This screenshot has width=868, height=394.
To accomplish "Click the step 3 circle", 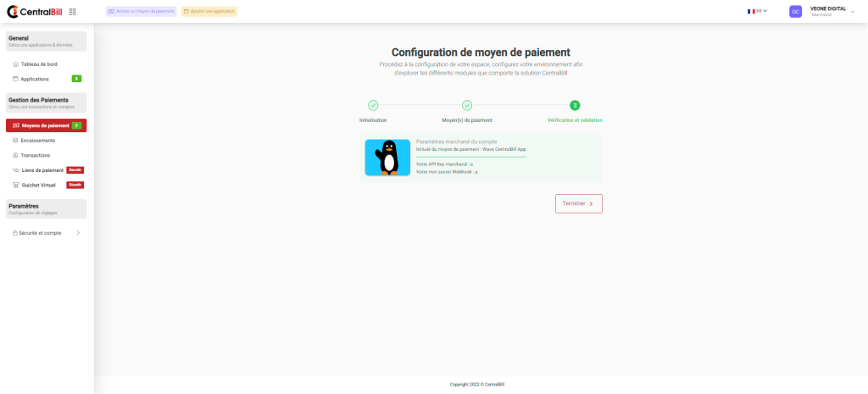I will (575, 105).
